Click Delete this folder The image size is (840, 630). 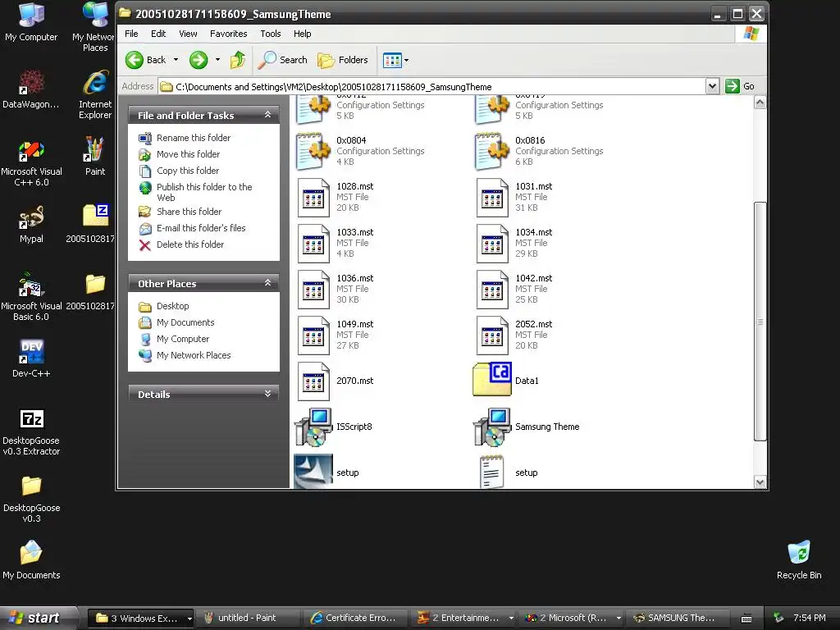coord(189,244)
